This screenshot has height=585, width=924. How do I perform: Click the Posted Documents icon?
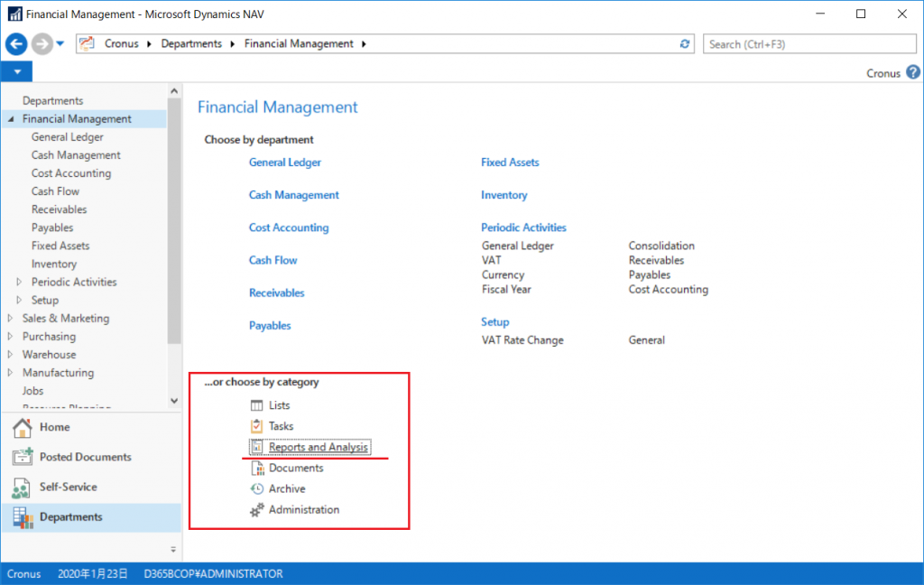click(x=23, y=457)
